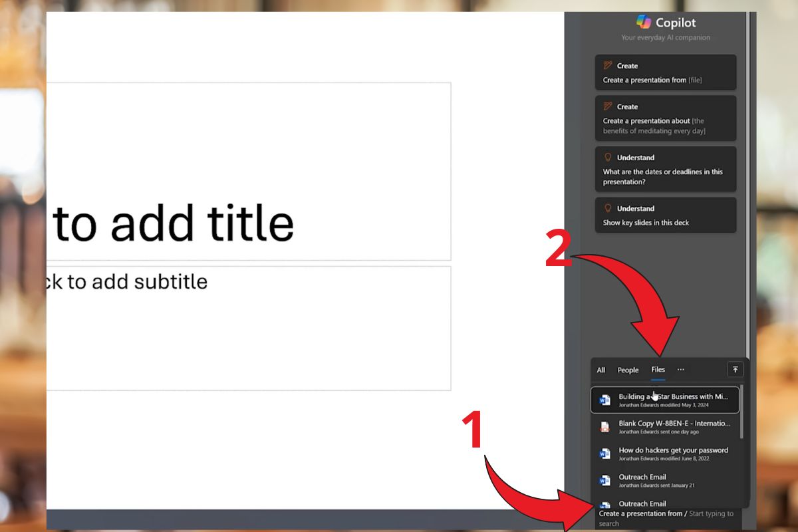Click the file list vertical scrollbar
Screen dimensions: 798x532
click(742, 412)
